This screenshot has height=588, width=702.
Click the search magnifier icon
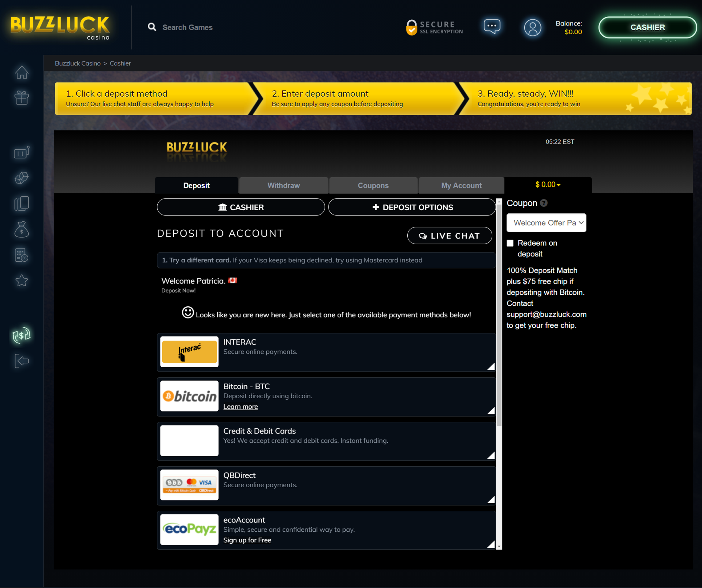pos(152,27)
